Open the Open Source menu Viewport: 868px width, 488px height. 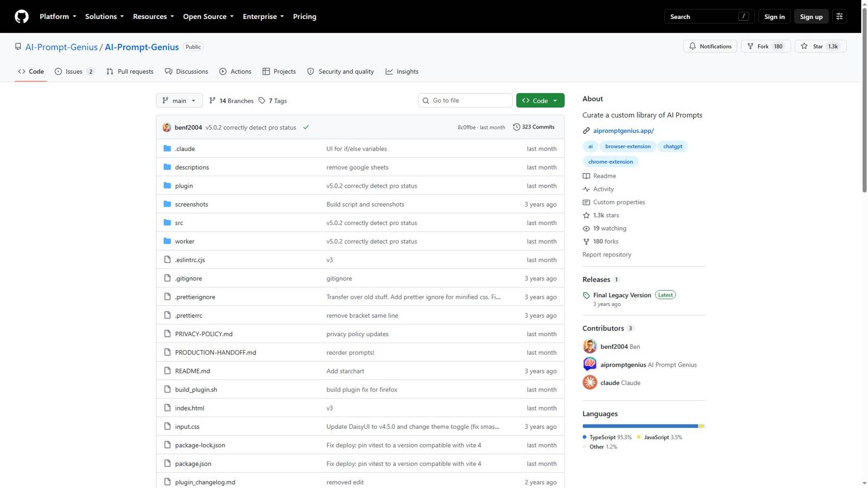click(208, 16)
